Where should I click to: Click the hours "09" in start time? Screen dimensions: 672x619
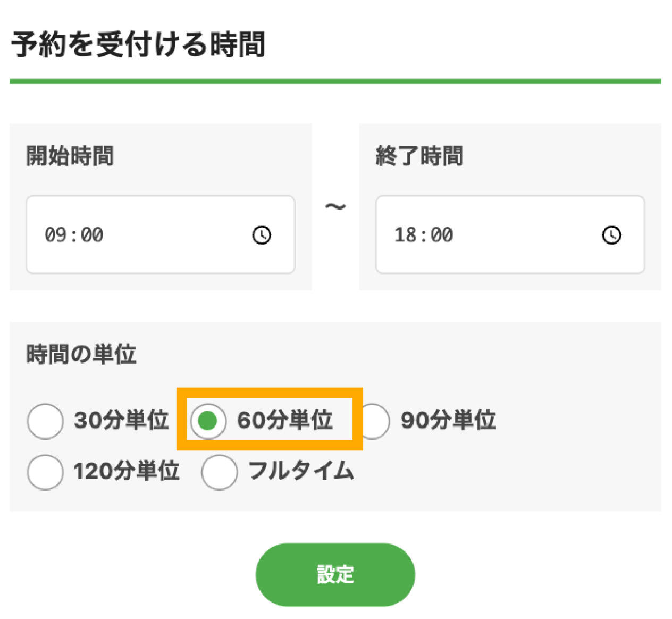pos(55,235)
